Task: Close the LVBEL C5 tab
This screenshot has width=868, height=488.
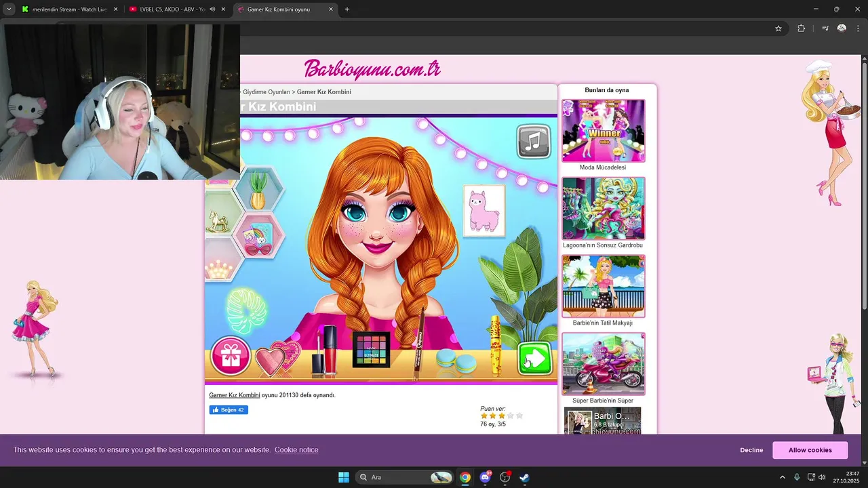Action: point(223,9)
